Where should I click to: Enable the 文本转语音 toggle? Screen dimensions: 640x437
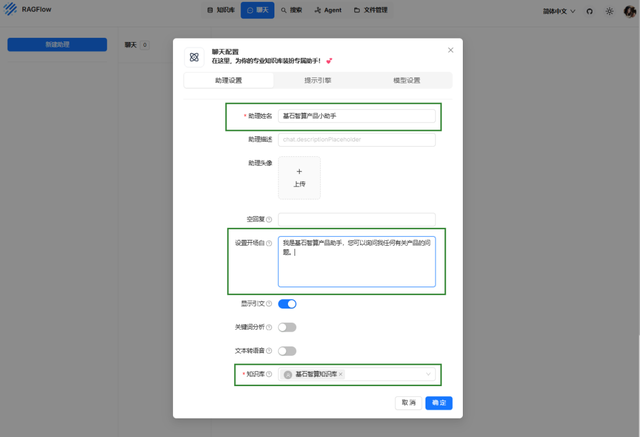click(287, 351)
